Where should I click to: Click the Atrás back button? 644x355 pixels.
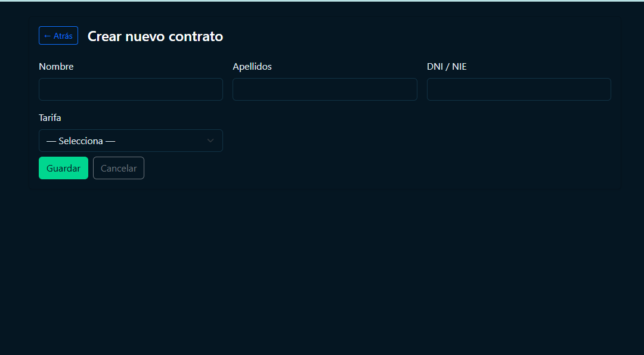(58, 36)
